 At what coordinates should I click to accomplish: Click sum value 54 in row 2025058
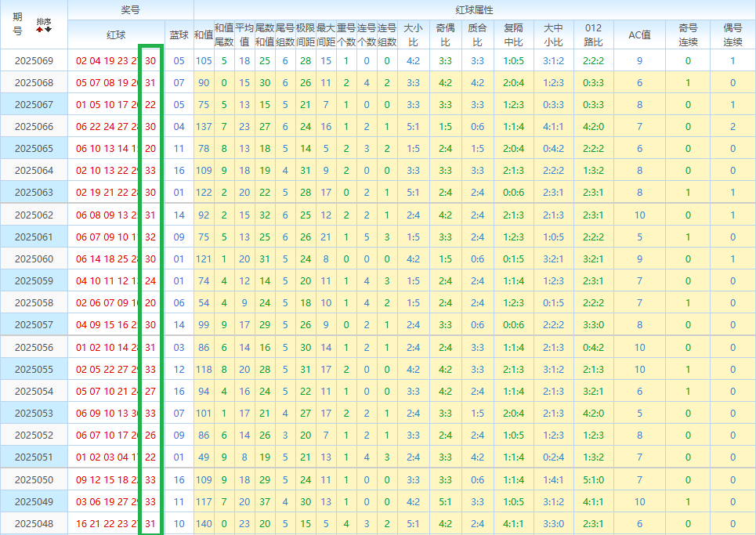click(x=204, y=302)
